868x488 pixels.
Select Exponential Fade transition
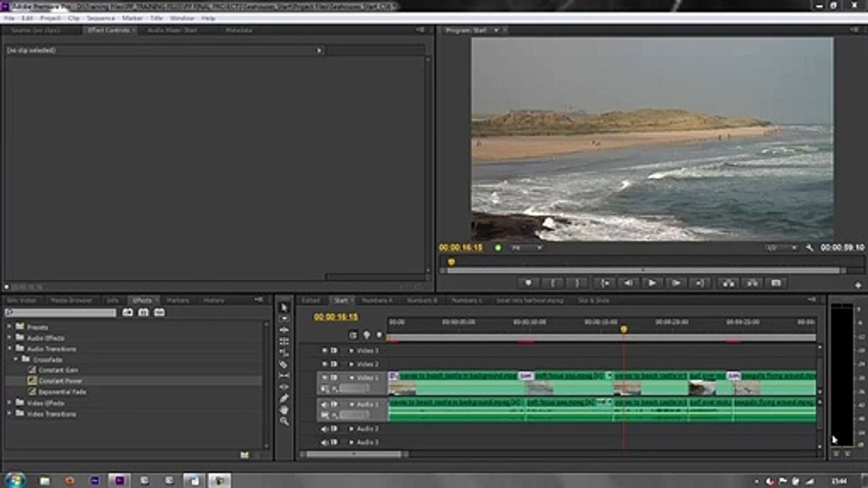tap(62, 392)
